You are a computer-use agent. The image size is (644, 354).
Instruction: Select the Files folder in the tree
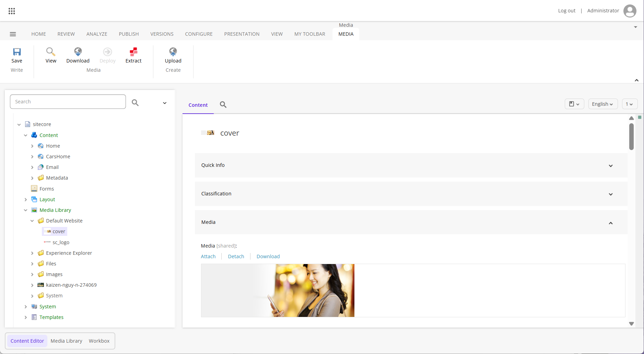pos(51,264)
